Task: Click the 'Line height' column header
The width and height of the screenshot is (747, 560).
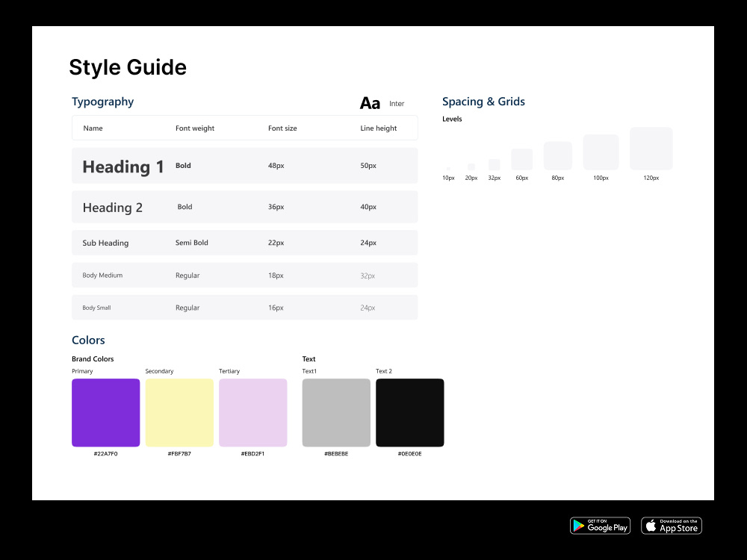Action: click(x=378, y=128)
